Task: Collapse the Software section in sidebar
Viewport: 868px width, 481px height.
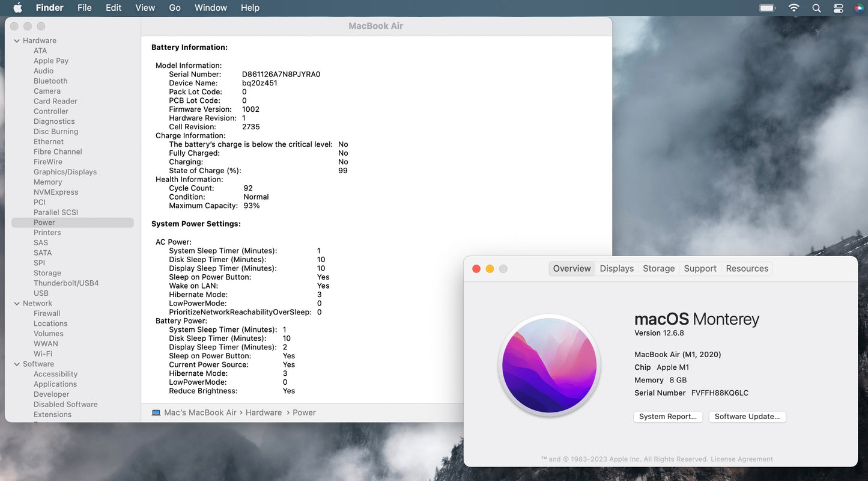Action: coord(17,364)
